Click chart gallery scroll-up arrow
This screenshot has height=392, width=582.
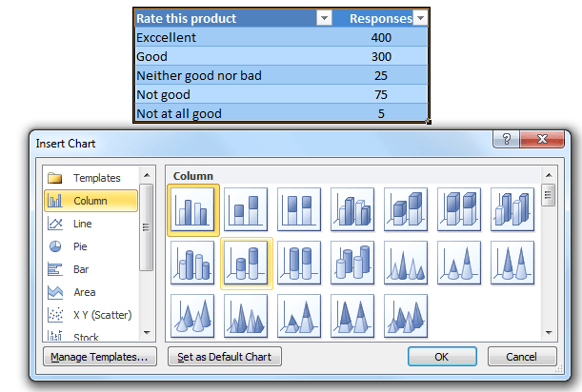click(549, 175)
